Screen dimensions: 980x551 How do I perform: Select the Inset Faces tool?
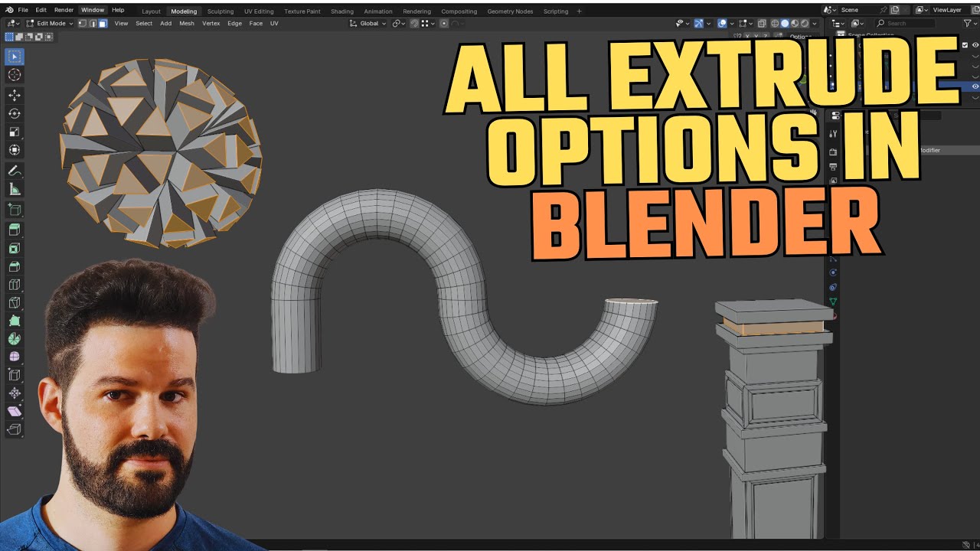click(x=15, y=248)
